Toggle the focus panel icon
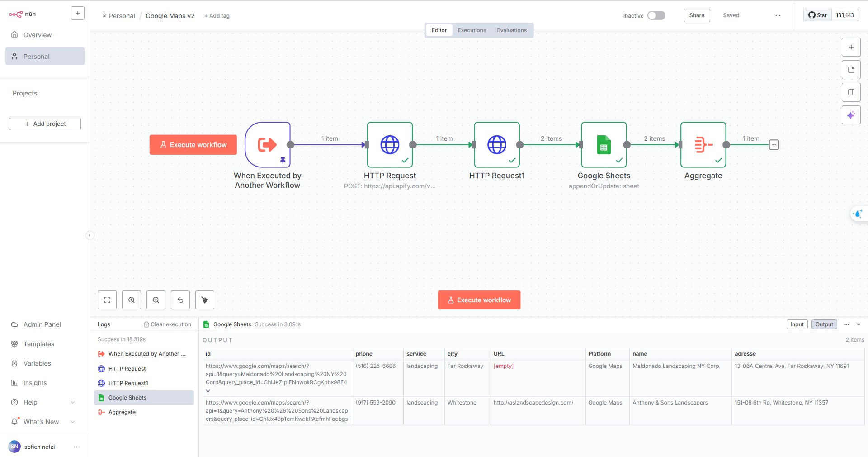Viewport: 868px width, 457px height. click(851, 92)
